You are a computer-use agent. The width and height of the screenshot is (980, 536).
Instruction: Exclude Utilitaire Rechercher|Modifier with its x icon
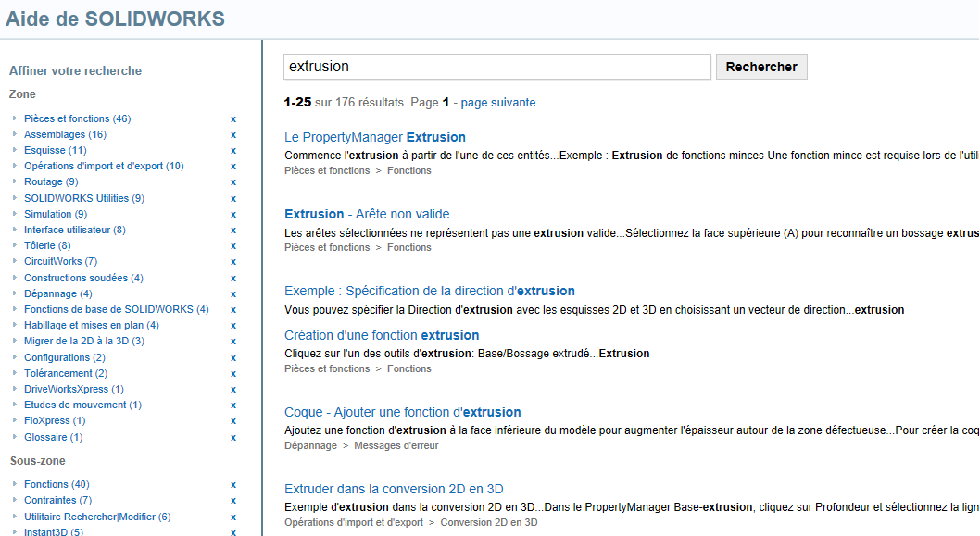pos(233,517)
